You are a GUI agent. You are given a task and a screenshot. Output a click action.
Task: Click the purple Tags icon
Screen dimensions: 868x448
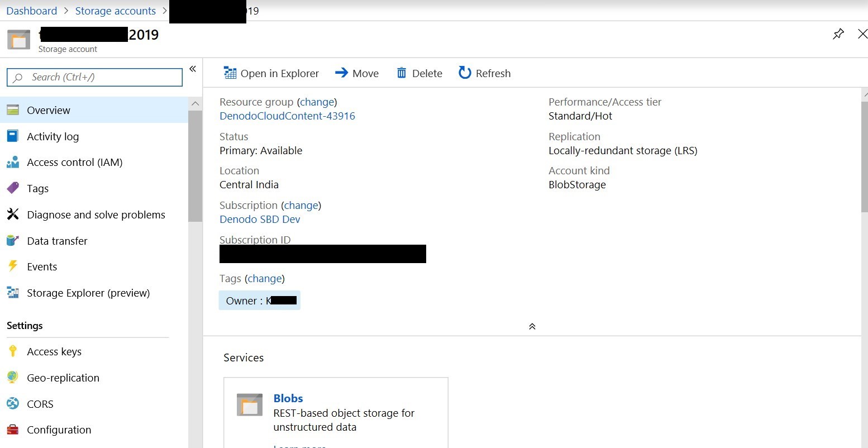point(13,188)
